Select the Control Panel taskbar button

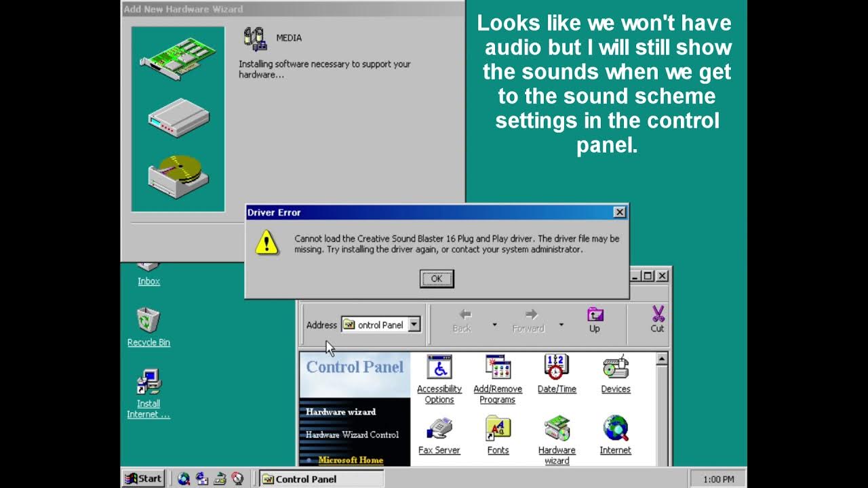pyautogui.click(x=321, y=479)
